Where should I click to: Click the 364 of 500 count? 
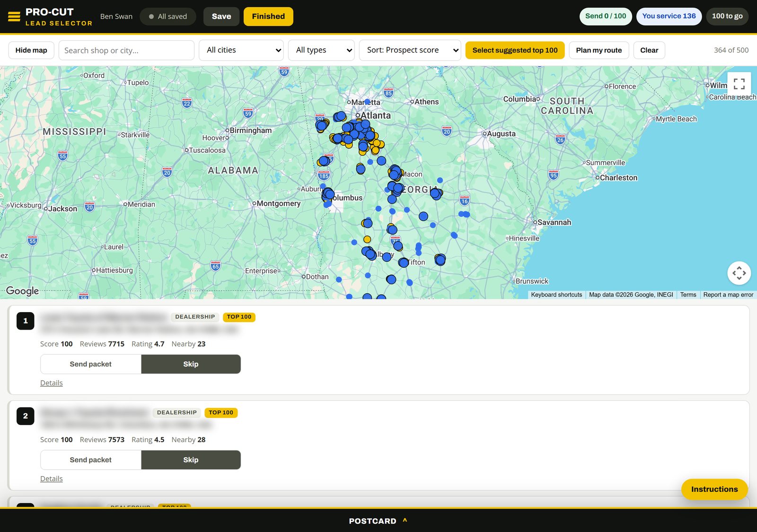click(731, 50)
